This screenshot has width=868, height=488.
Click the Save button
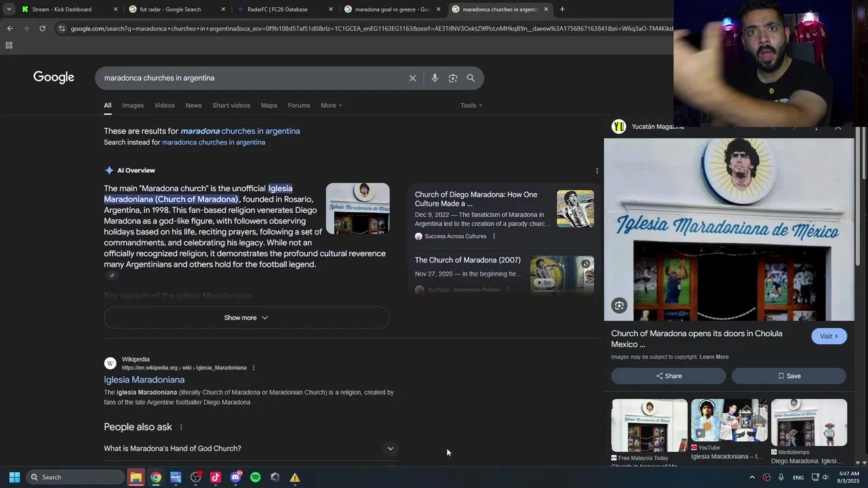pyautogui.click(x=789, y=376)
